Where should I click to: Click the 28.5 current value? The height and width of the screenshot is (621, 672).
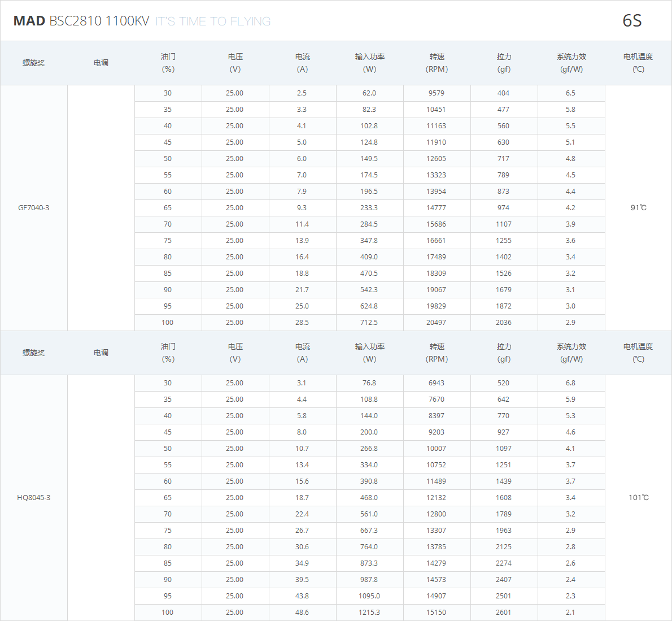point(302,323)
